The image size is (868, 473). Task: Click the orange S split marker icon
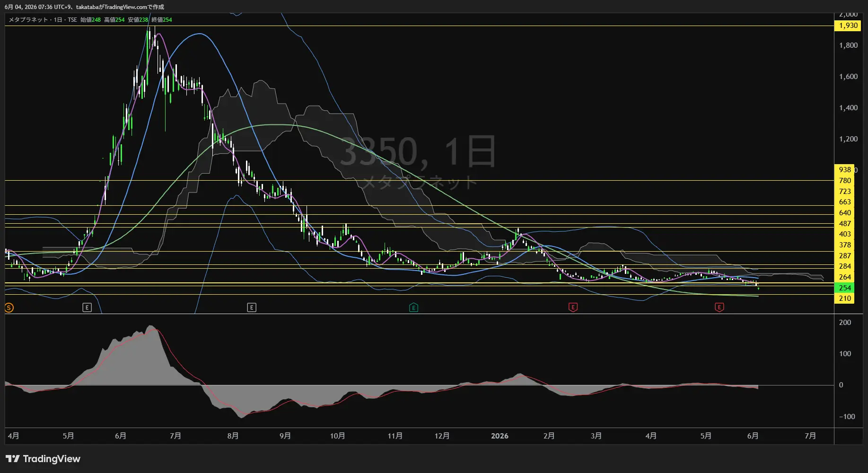pos(9,308)
